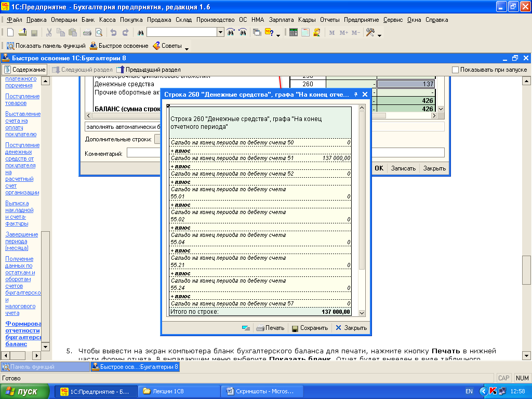Click the window list toolbar icon
Image resolution: width=532 pixels, height=399 pixels.
coord(257,33)
